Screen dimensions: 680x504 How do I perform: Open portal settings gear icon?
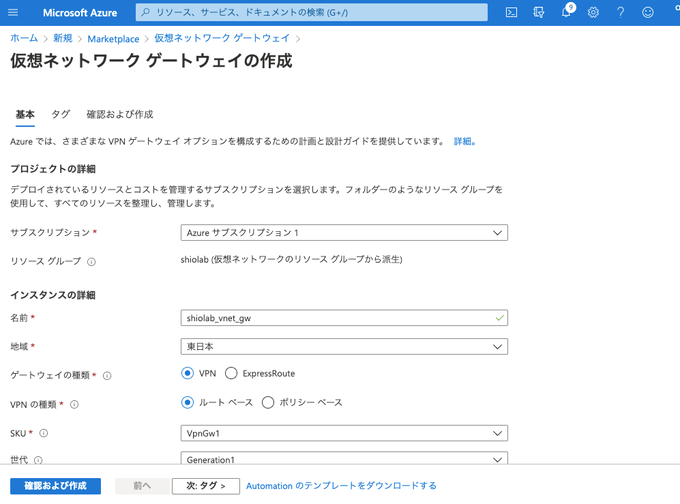[593, 13]
